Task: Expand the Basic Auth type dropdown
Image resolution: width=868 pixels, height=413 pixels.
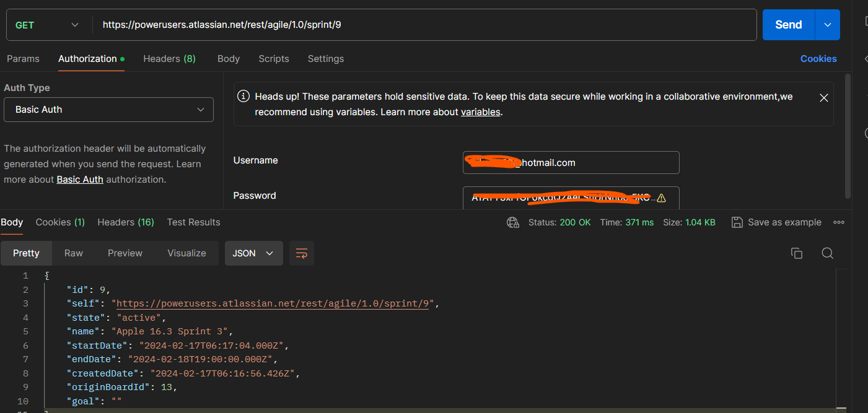Action: pyautogui.click(x=109, y=110)
